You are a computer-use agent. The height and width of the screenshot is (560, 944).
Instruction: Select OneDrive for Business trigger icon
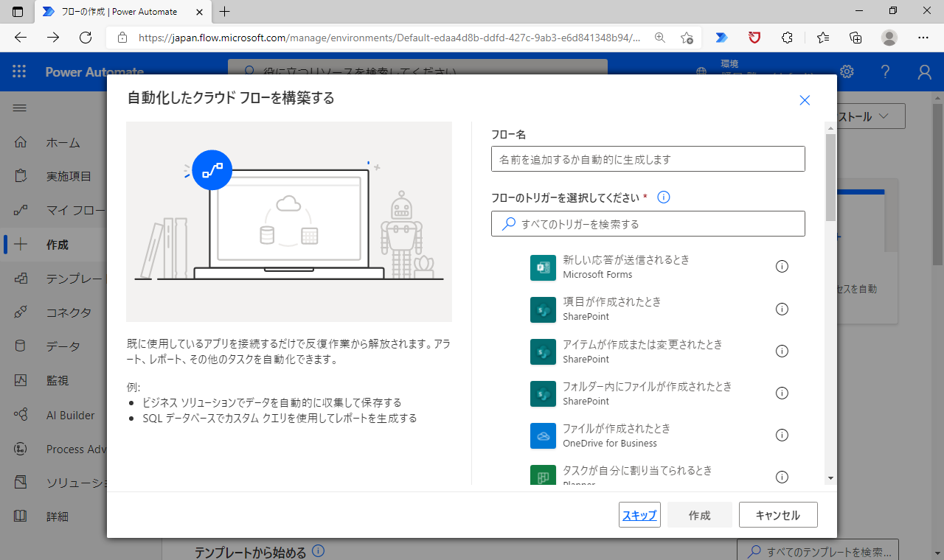(x=543, y=435)
